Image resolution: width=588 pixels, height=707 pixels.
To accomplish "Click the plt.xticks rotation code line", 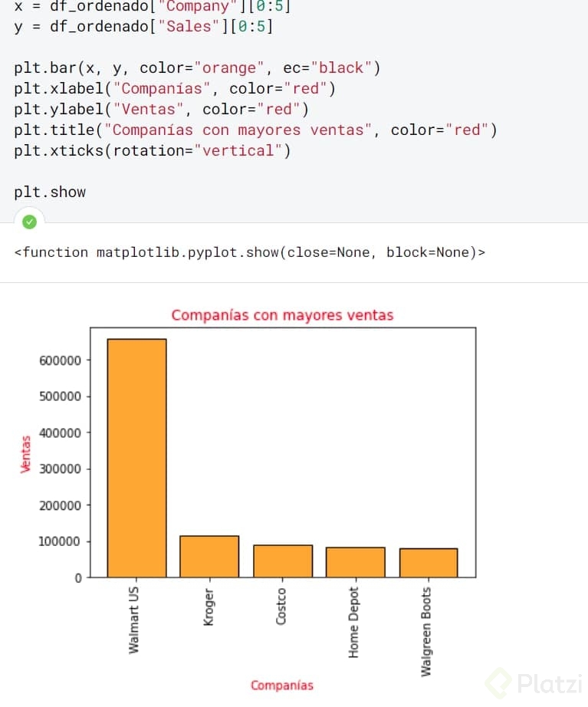I will (153, 150).
